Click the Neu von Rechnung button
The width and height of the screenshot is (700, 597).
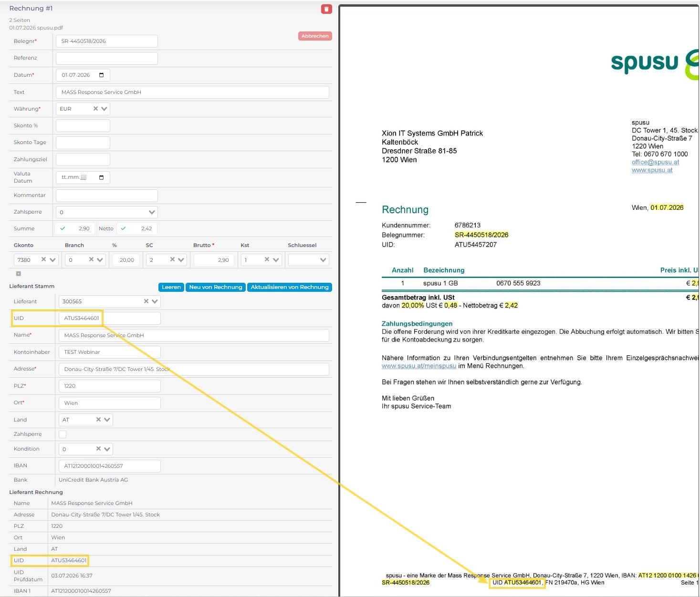(216, 287)
